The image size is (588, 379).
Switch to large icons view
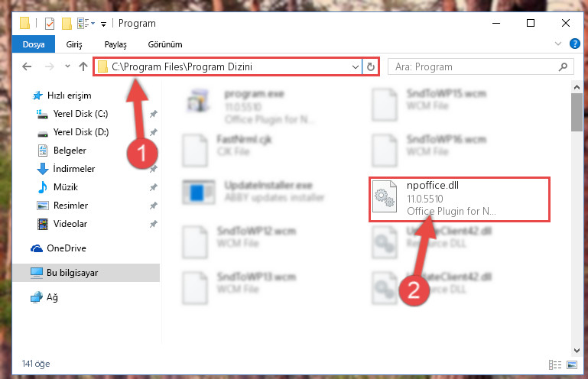(572, 364)
